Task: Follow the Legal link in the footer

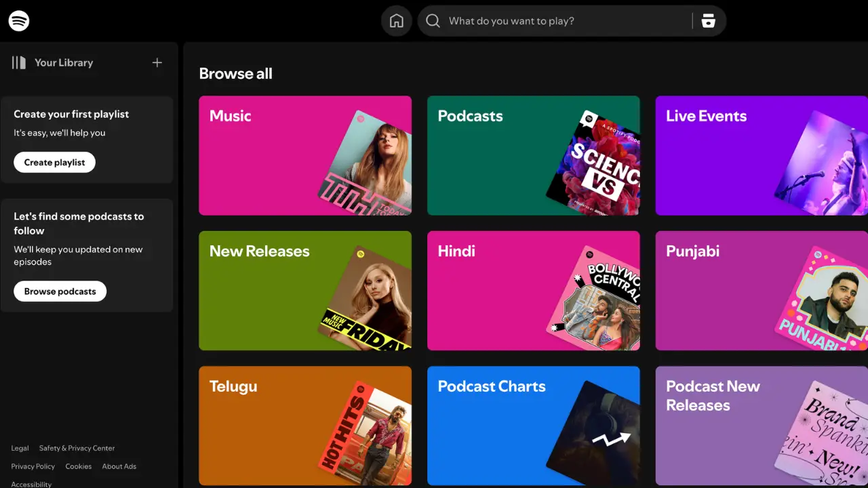Action: [x=20, y=448]
